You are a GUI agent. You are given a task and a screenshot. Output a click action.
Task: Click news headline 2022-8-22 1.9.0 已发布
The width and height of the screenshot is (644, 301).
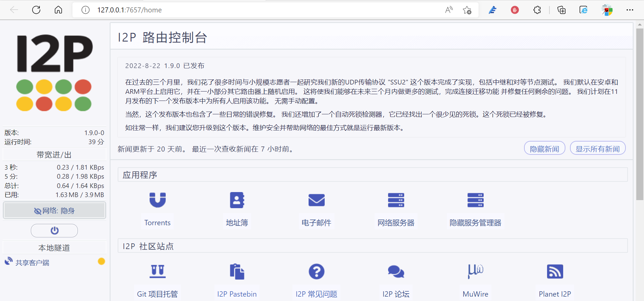[x=165, y=66]
